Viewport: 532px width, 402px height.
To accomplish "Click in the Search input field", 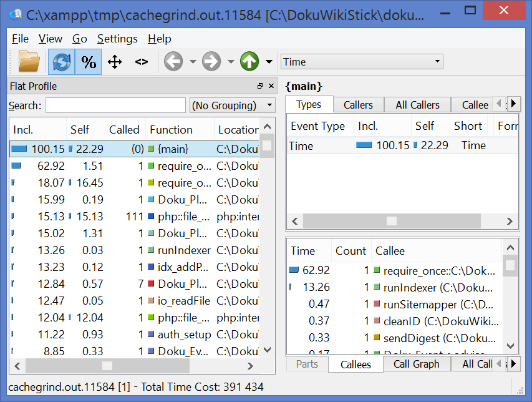I will point(115,105).
